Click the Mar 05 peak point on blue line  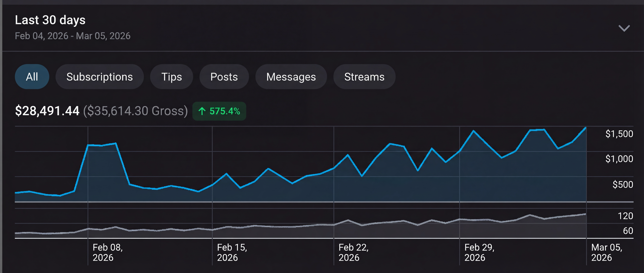[x=585, y=128]
